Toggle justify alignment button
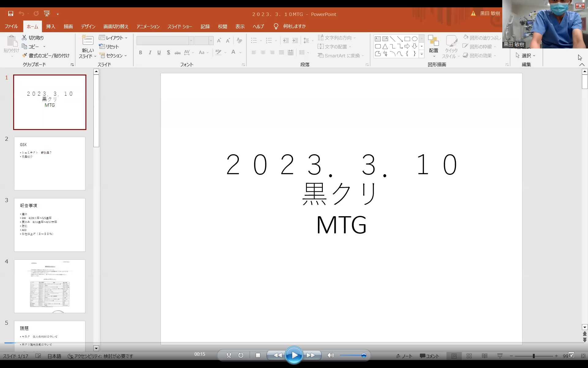 (281, 52)
